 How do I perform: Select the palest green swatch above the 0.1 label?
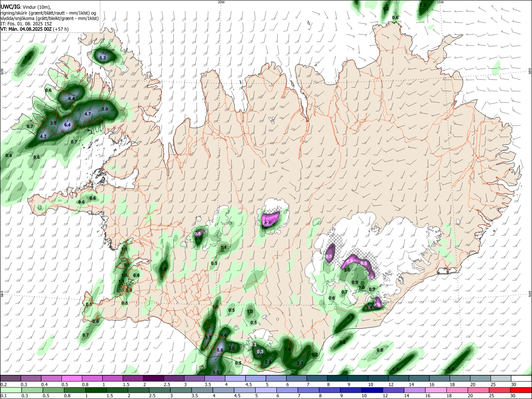[x=10, y=390]
